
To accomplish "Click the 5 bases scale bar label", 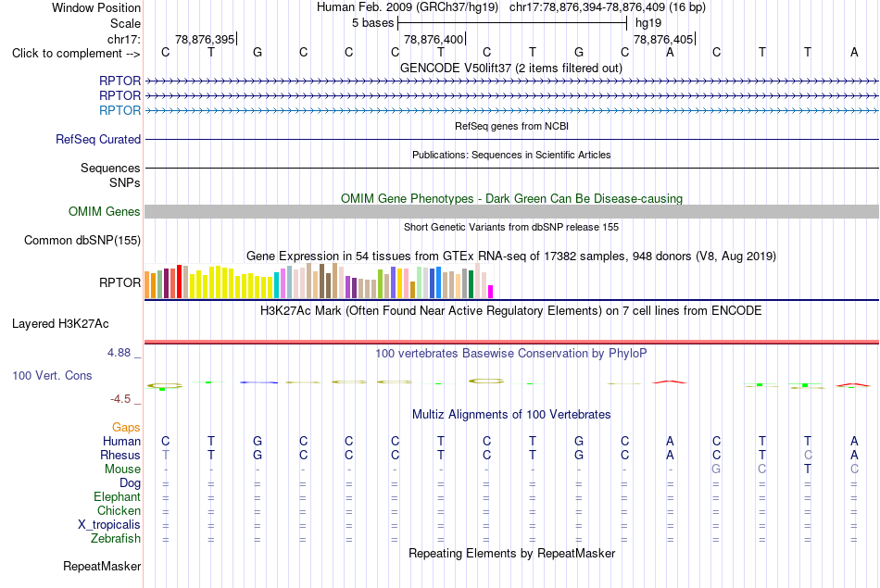I will pyautogui.click(x=372, y=23).
